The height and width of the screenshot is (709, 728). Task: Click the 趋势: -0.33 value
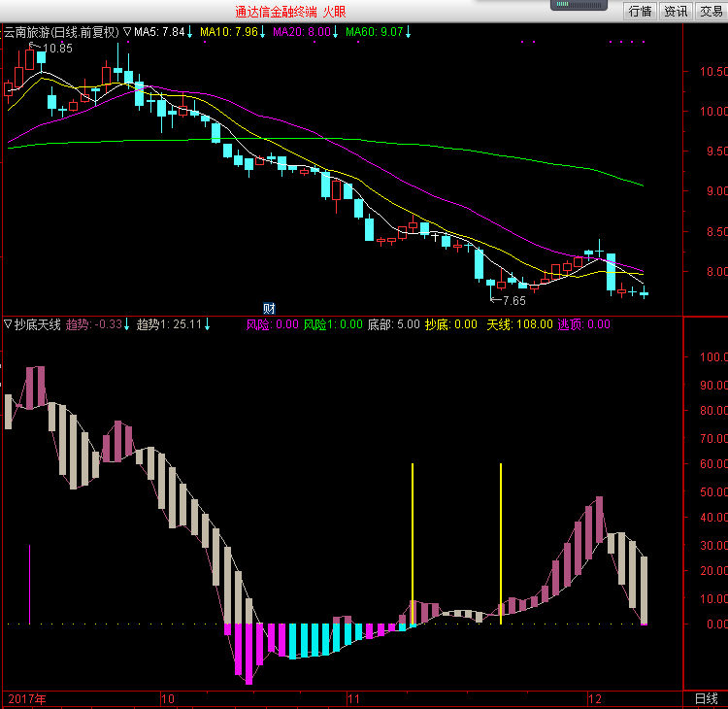point(94,324)
